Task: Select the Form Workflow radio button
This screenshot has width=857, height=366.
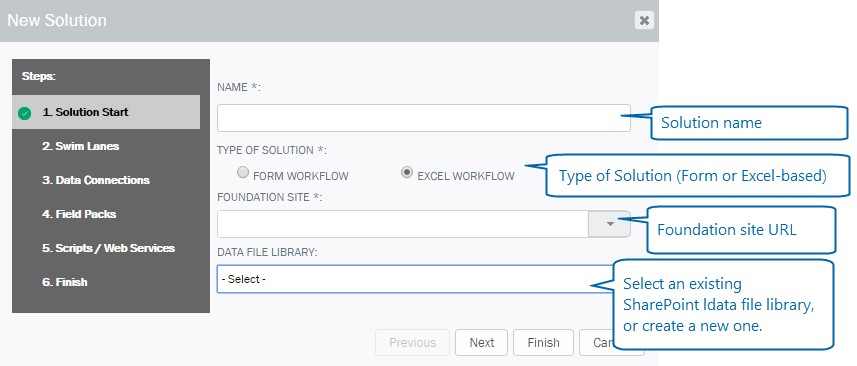Action: pyautogui.click(x=243, y=173)
